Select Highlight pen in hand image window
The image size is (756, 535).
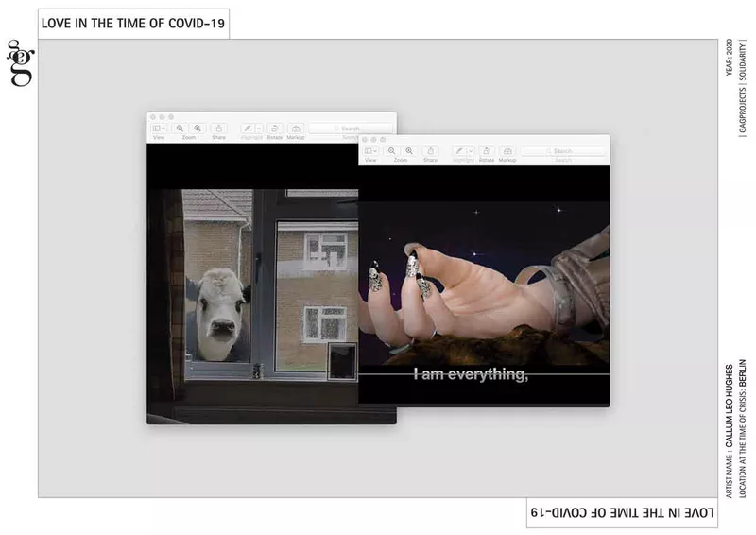[459, 150]
